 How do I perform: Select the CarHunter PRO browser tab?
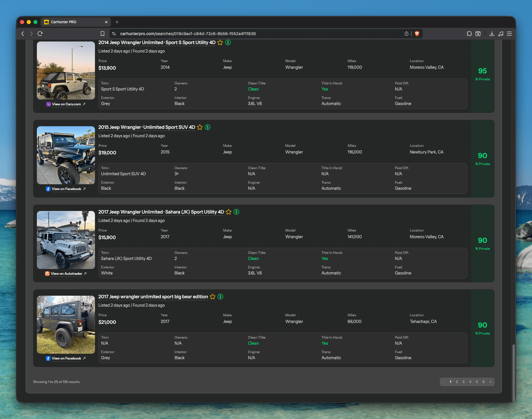73,22
